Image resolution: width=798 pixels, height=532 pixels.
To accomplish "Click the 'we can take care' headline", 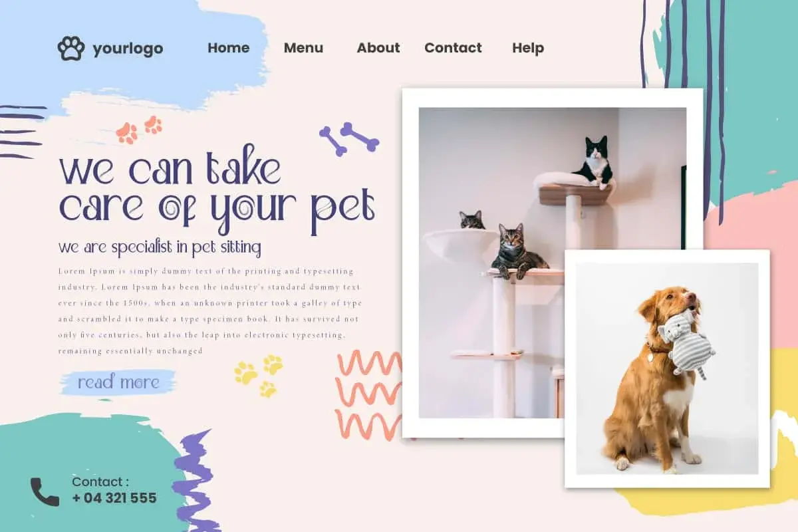I will point(217,188).
